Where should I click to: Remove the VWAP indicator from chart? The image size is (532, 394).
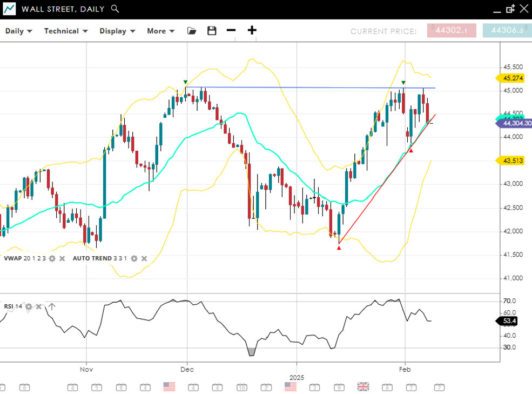pos(62,258)
